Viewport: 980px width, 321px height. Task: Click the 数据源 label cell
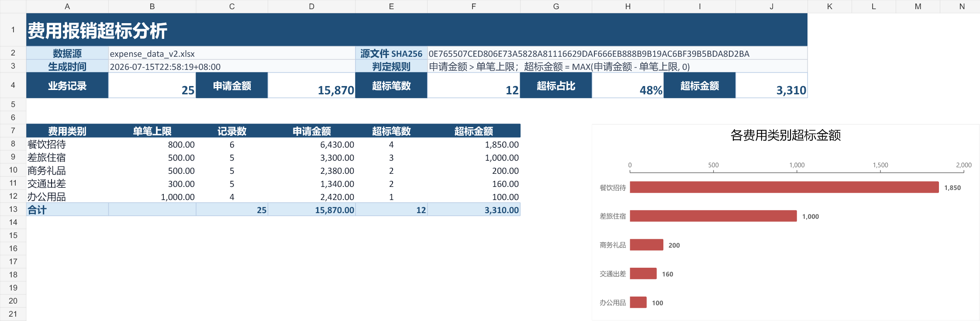pyautogui.click(x=67, y=53)
